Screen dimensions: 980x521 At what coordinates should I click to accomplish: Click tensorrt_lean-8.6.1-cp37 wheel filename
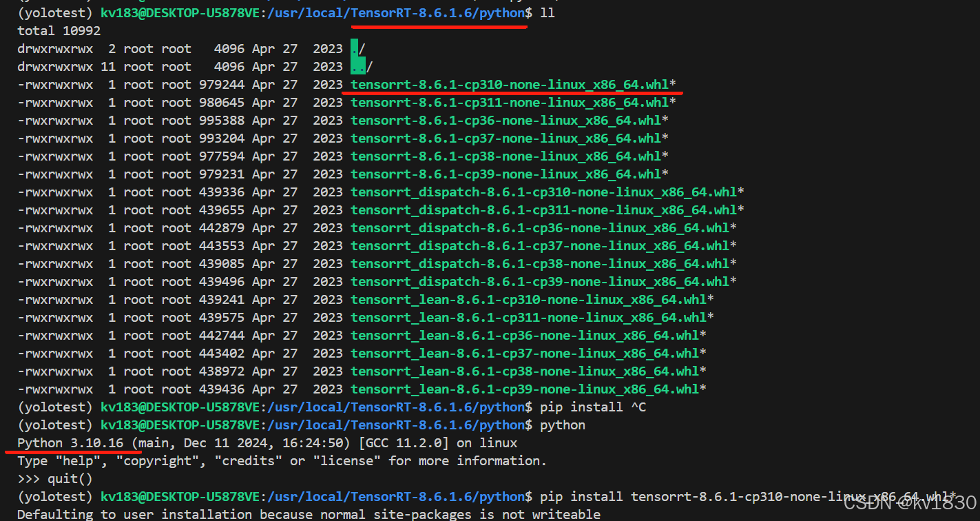click(x=525, y=354)
